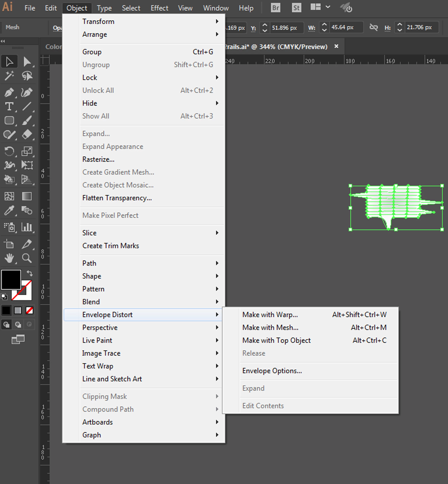Open the Effect menu
This screenshot has height=484, width=448.
coord(159,8)
